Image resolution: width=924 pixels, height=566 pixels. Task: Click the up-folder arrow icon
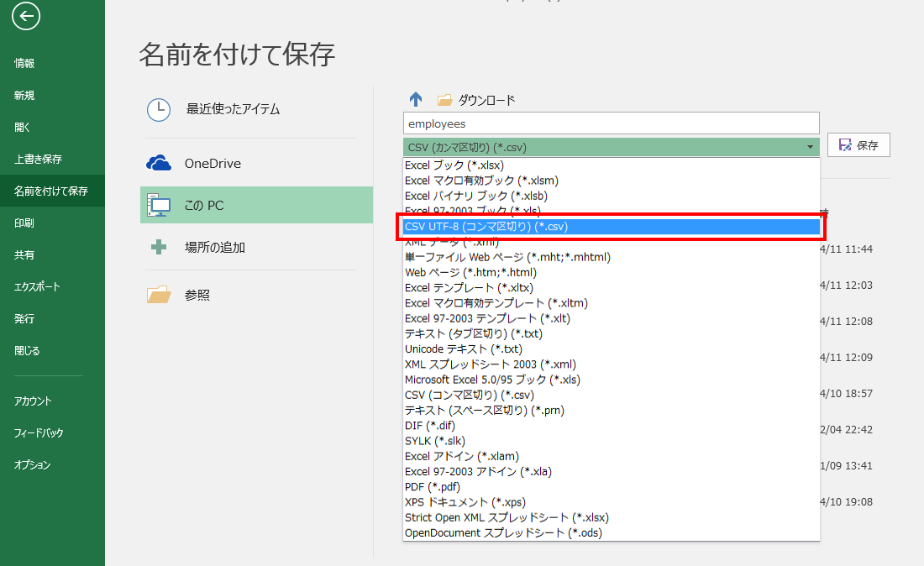[x=416, y=100]
